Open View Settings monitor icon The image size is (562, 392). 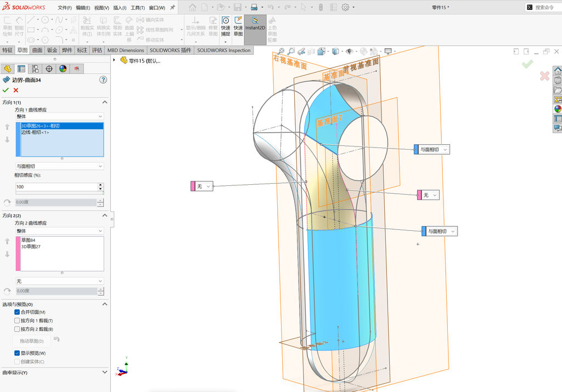(388, 52)
